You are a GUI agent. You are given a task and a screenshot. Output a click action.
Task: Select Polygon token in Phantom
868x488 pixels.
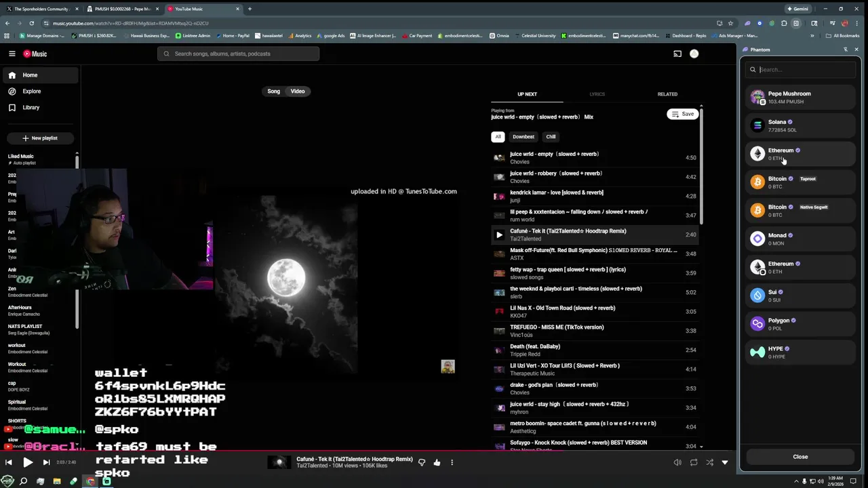click(800, 324)
